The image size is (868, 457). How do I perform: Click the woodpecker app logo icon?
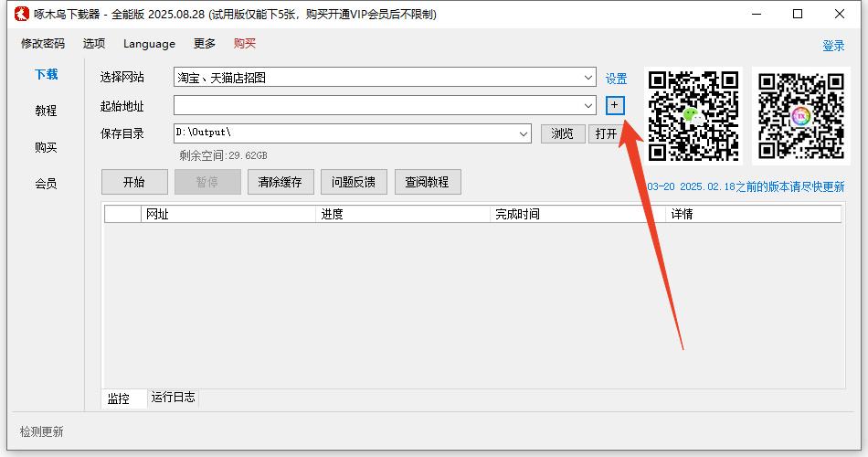point(22,14)
